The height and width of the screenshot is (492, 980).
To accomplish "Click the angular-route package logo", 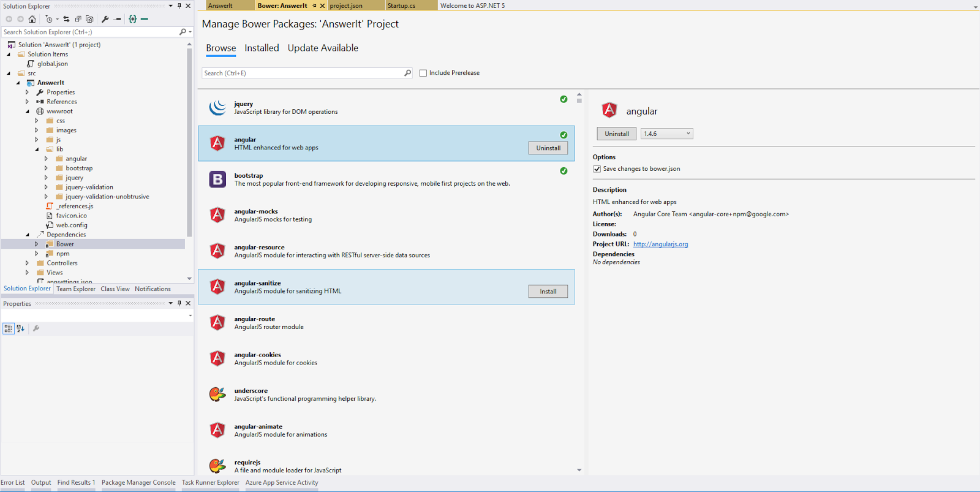I will 217,322.
